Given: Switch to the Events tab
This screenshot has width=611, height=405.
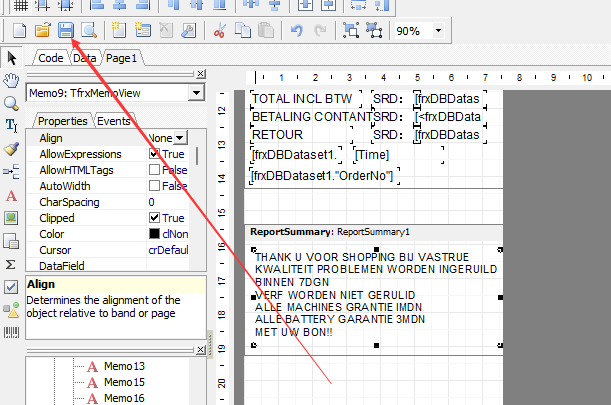Looking at the screenshot, I should pyautogui.click(x=114, y=121).
